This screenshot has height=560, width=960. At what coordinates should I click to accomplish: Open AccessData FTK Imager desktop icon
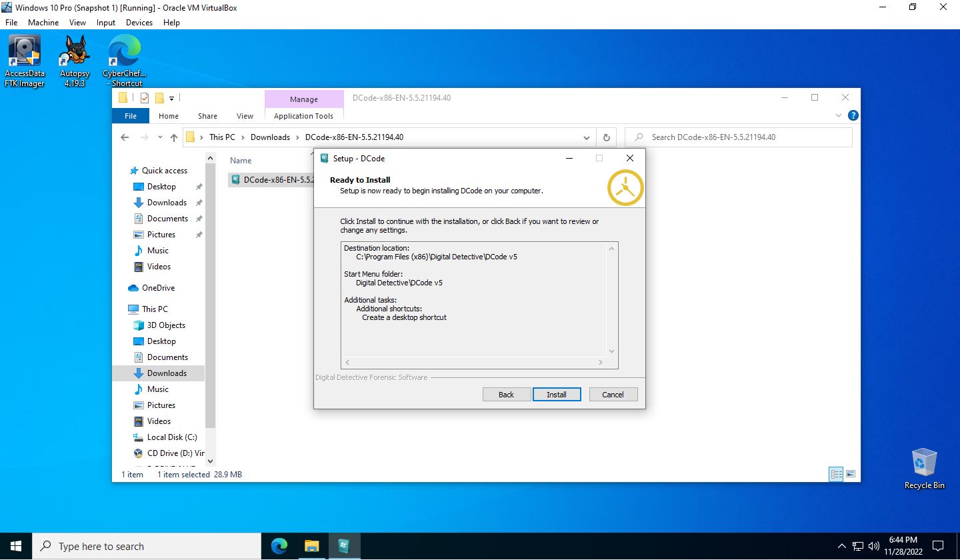25,61
